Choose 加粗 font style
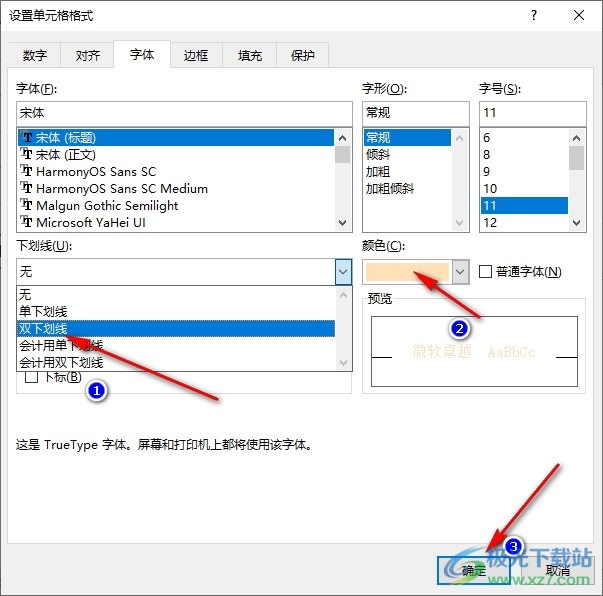The width and height of the screenshot is (603, 596). tap(407, 171)
